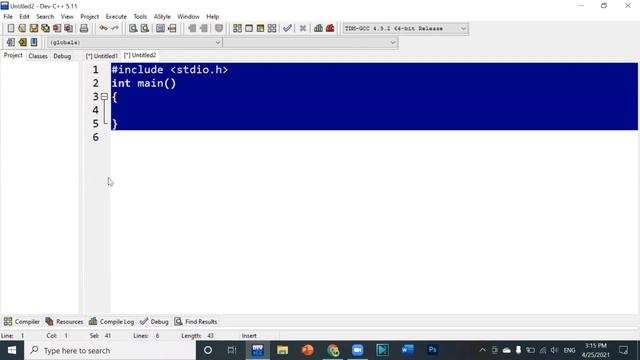640x360 pixels.
Task: Print the file using the printer icon
Action: pos(84,28)
